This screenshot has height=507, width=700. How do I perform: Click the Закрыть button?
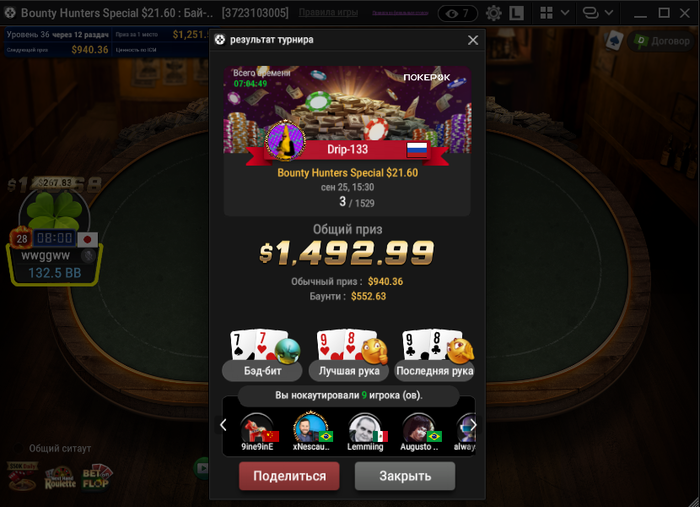(405, 476)
